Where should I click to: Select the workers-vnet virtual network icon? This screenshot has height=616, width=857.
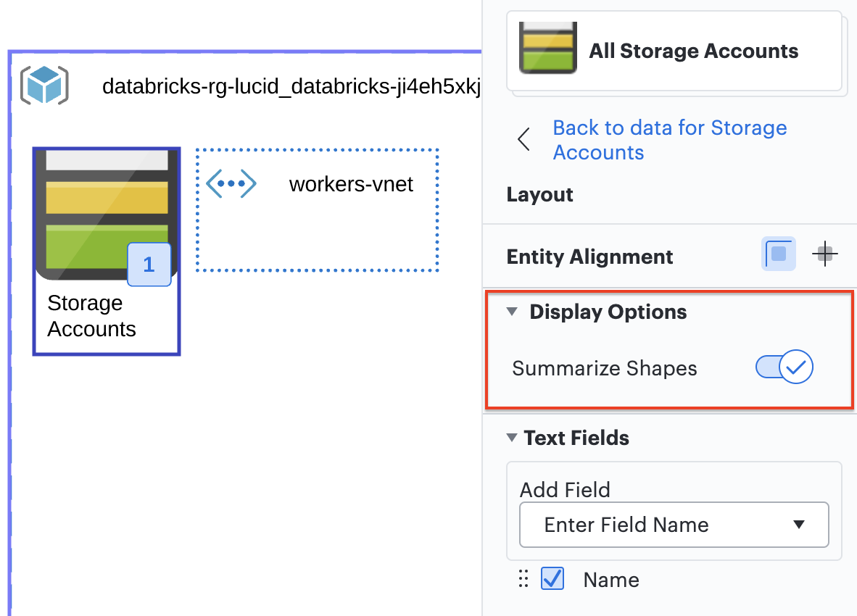pos(231,184)
